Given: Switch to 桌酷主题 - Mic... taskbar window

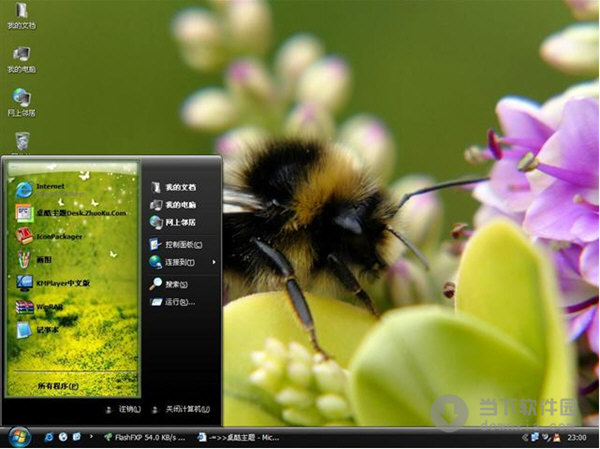Looking at the screenshot, I should pos(238,437).
